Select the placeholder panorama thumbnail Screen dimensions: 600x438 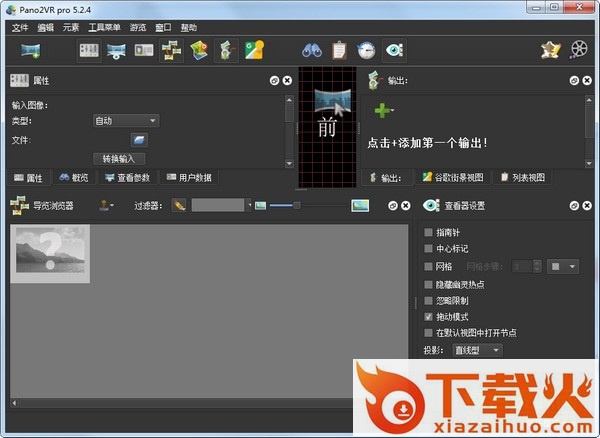pyautogui.click(x=50, y=254)
